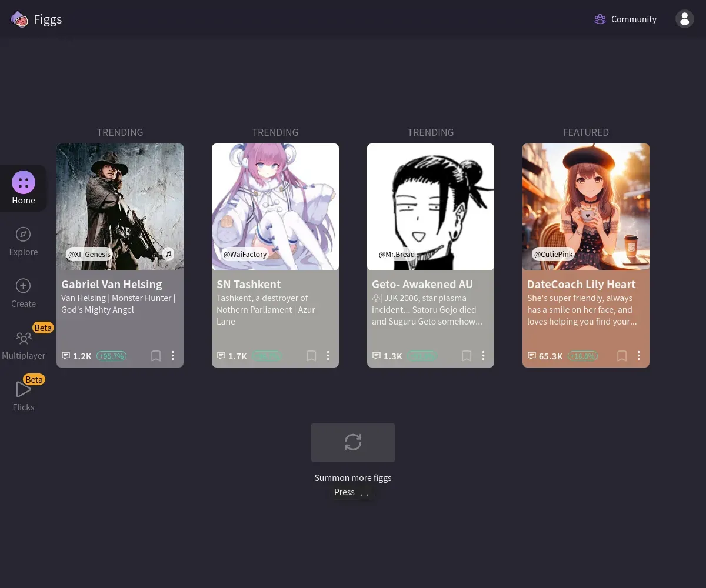Image resolution: width=706 pixels, height=588 pixels.
Task: Visit creator @XI_Genesis profile
Action: point(89,255)
